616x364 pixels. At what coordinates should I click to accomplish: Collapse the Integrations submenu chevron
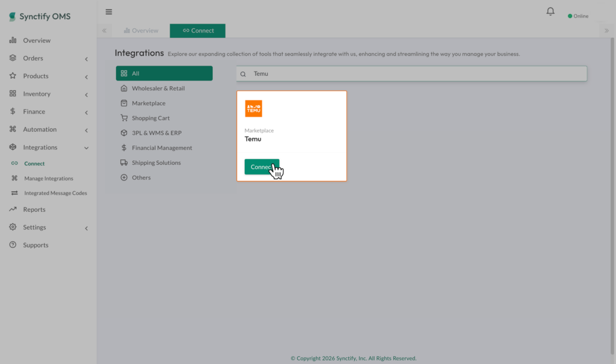[x=87, y=148]
